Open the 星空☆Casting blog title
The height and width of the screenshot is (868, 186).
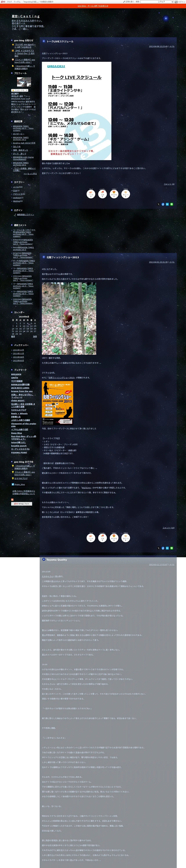pos(26,16)
